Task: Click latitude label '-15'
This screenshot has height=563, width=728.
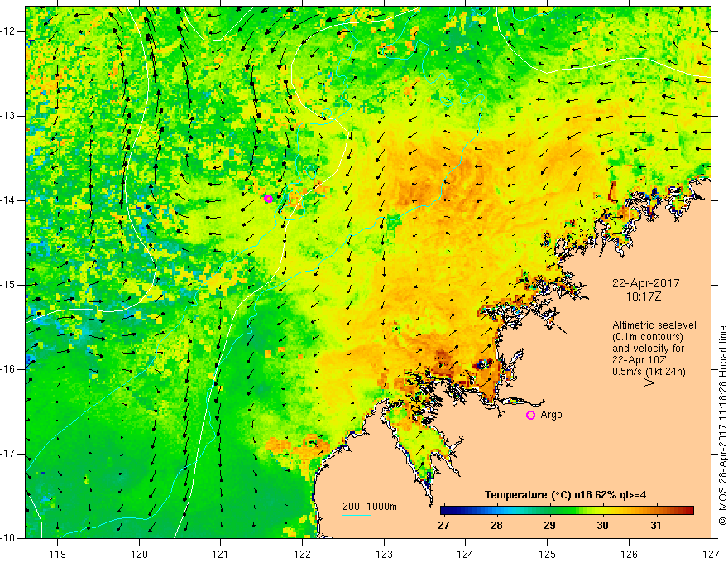Action: 8,285
